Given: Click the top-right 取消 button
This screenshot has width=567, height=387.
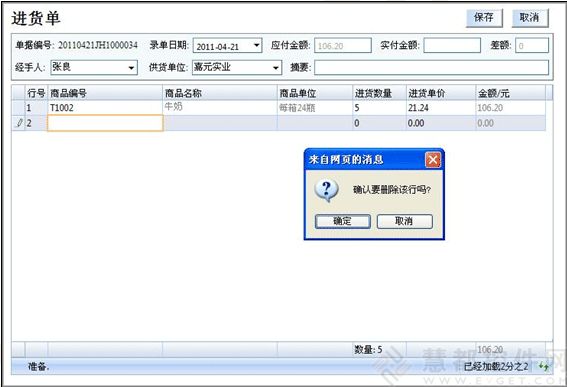Looking at the screenshot, I should (x=530, y=18).
